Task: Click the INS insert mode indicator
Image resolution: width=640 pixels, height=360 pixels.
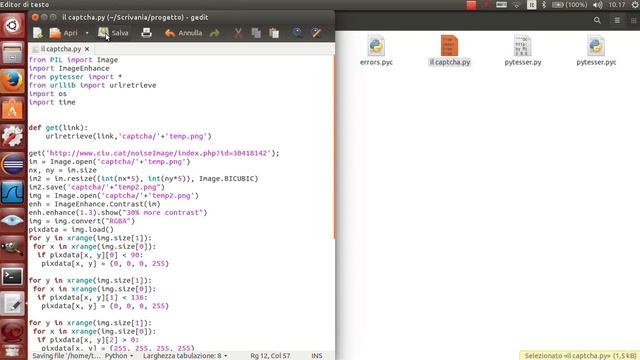Action: [317, 356]
